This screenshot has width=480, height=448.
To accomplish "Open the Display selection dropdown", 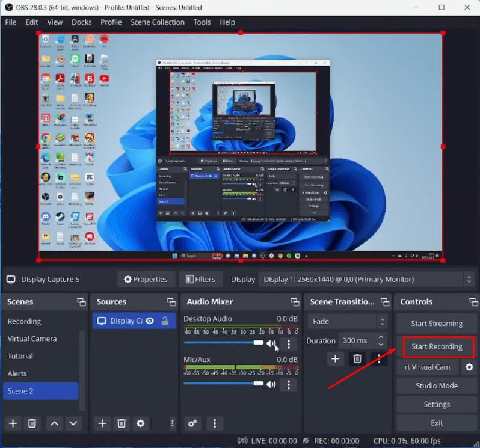I will click(367, 279).
